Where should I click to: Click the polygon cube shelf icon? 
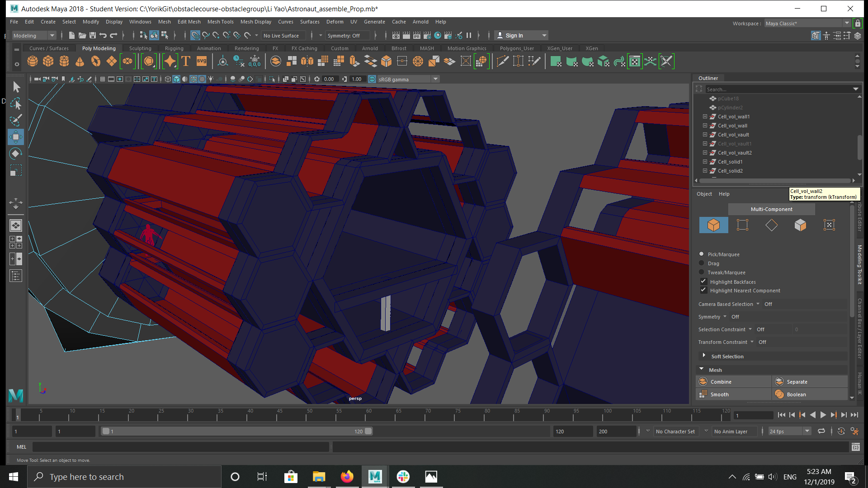tap(48, 61)
